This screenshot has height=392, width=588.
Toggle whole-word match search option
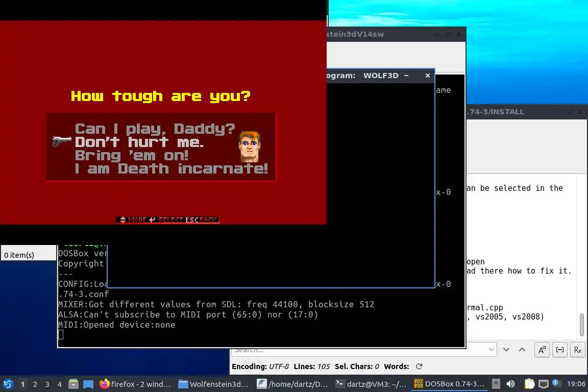click(x=560, y=350)
